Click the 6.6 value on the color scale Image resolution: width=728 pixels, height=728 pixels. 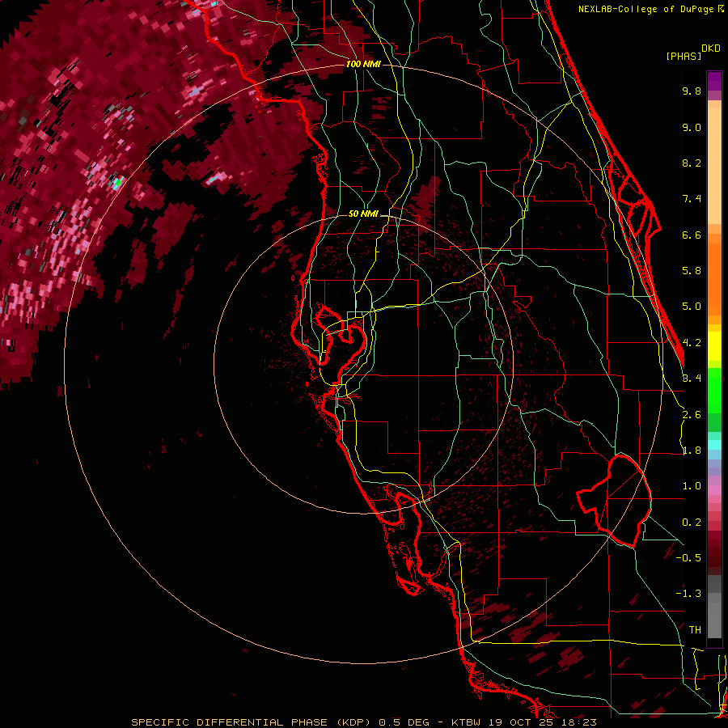pyautogui.click(x=692, y=235)
